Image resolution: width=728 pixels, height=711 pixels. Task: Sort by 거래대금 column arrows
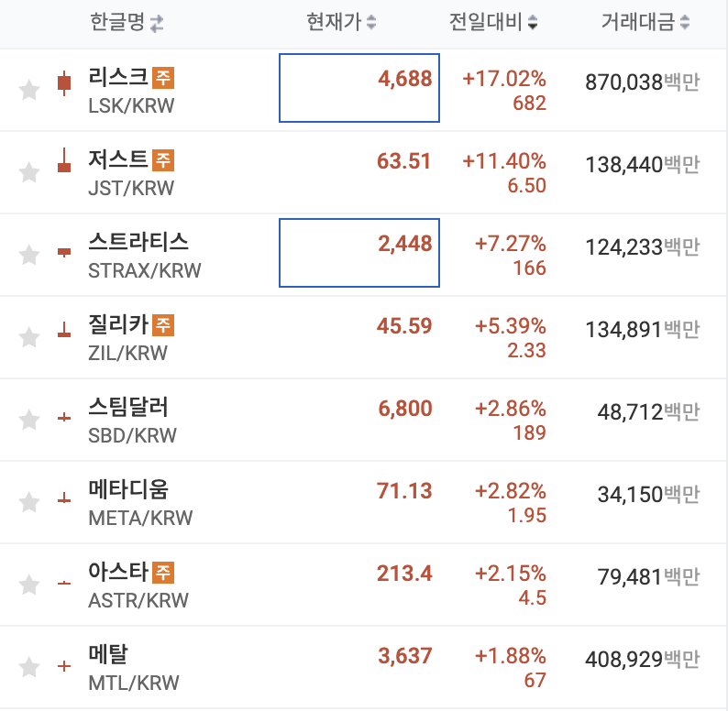[685, 22]
